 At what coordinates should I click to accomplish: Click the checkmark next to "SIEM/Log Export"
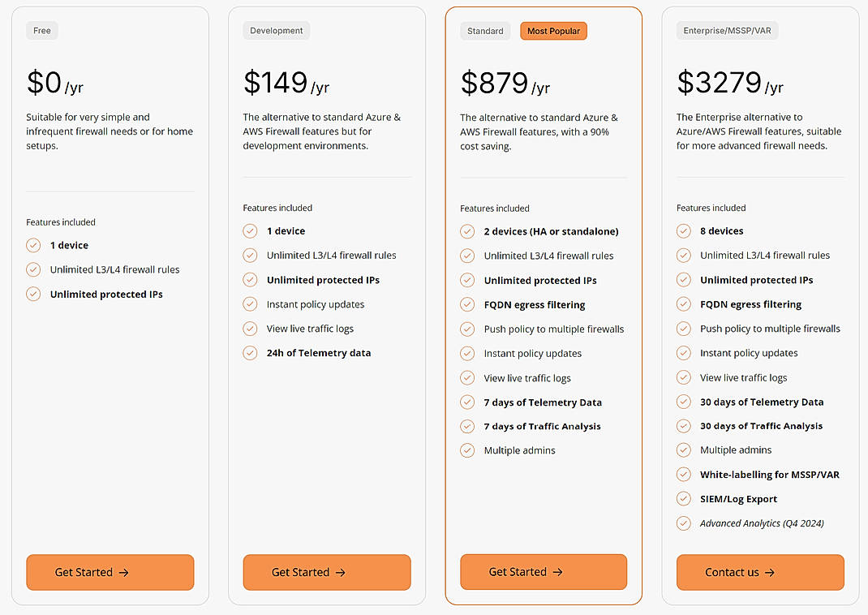[684, 499]
